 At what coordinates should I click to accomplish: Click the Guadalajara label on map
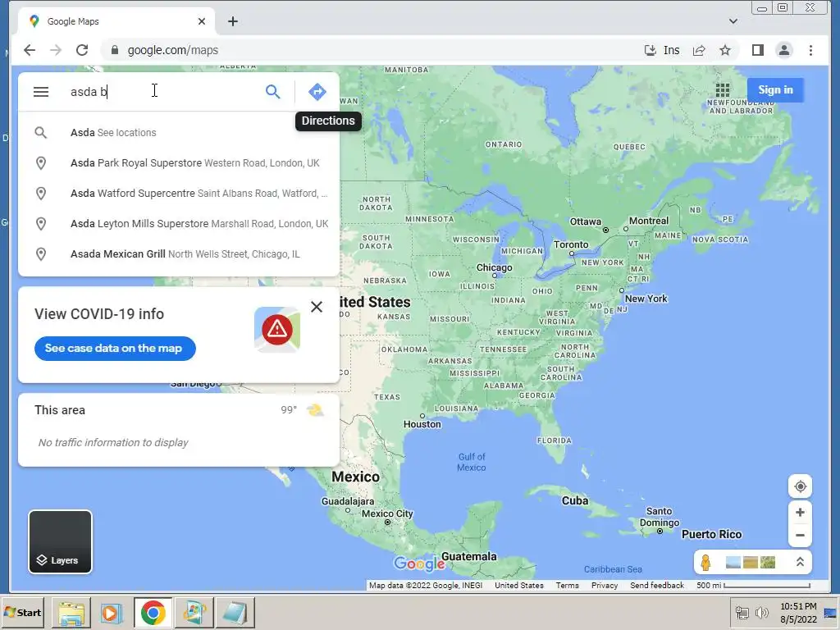[x=348, y=501]
